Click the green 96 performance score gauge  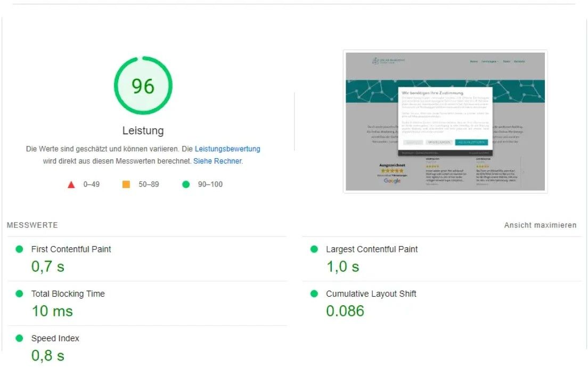(143, 86)
